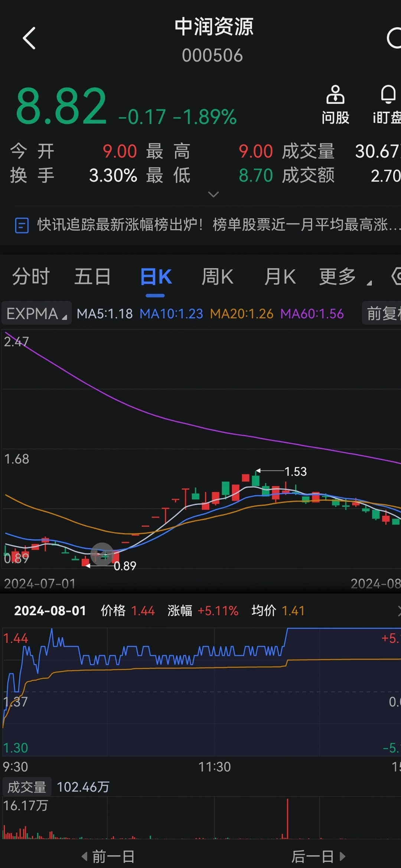
Task: Open chart settings gear icon
Action: coord(396,276)
